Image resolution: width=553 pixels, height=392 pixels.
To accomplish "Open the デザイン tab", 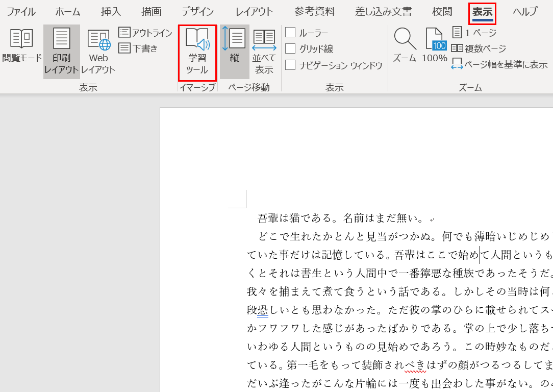I will 198,12.
